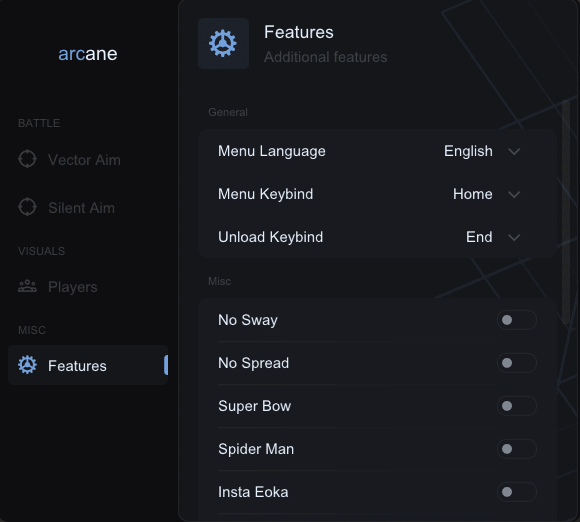580x522 pixels.
Task: Click the Vector Aim crosshair icon
Action: [27, 159]
